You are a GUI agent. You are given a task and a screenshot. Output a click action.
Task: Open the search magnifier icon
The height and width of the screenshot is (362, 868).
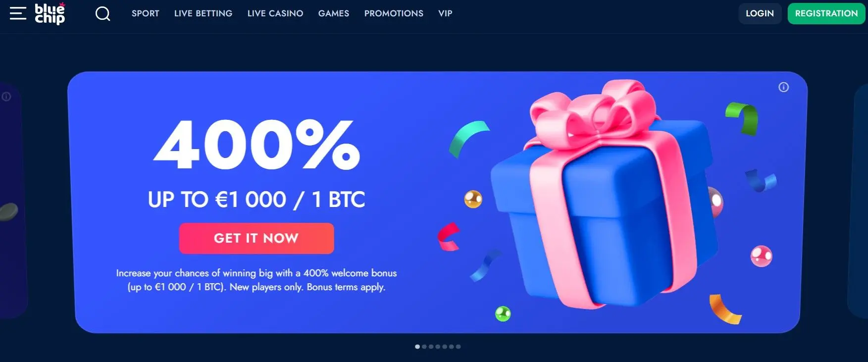coord(102,13)
